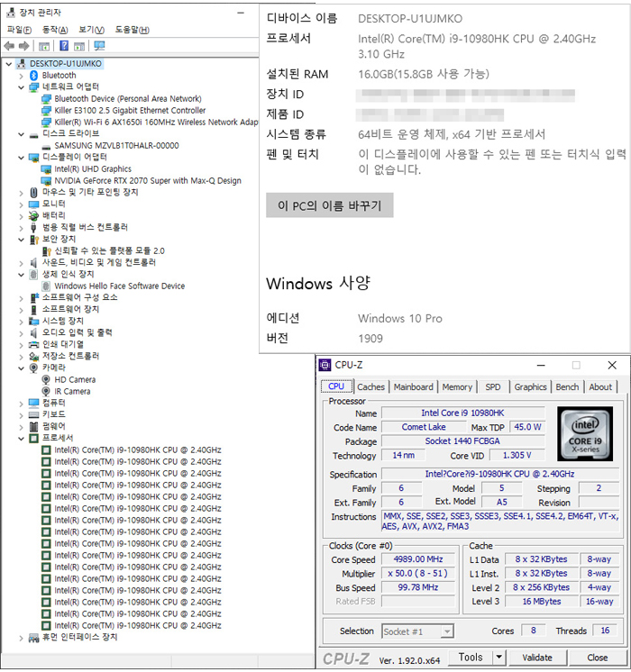The height and width of the screenshot is (672, 631).
Task: Open the 도움말(H) menu
Action: [133, 30]
